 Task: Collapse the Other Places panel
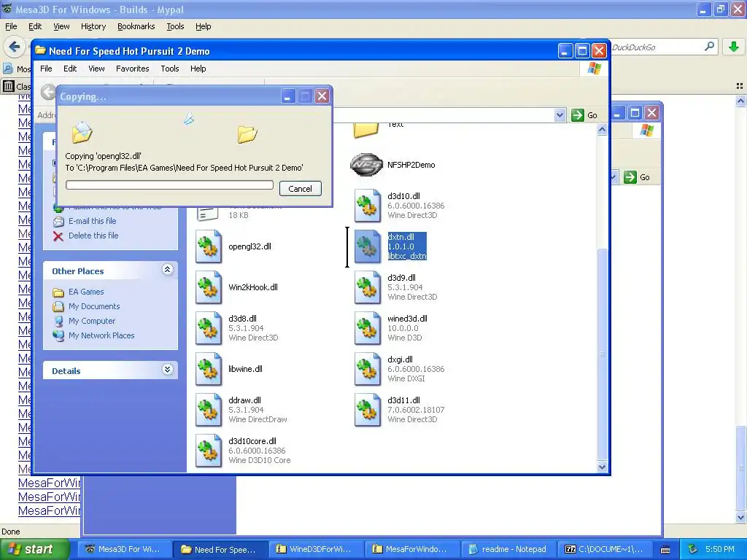[167, 270]
